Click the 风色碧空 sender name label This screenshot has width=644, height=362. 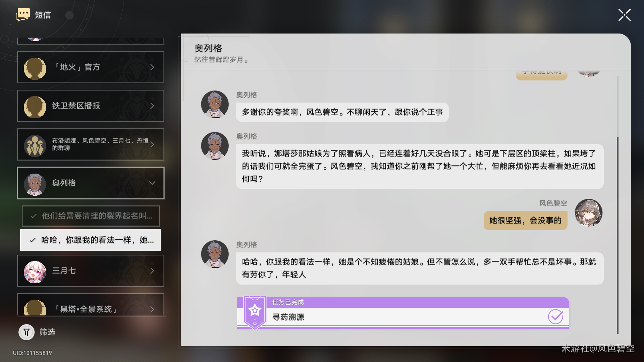click(553, 203)
